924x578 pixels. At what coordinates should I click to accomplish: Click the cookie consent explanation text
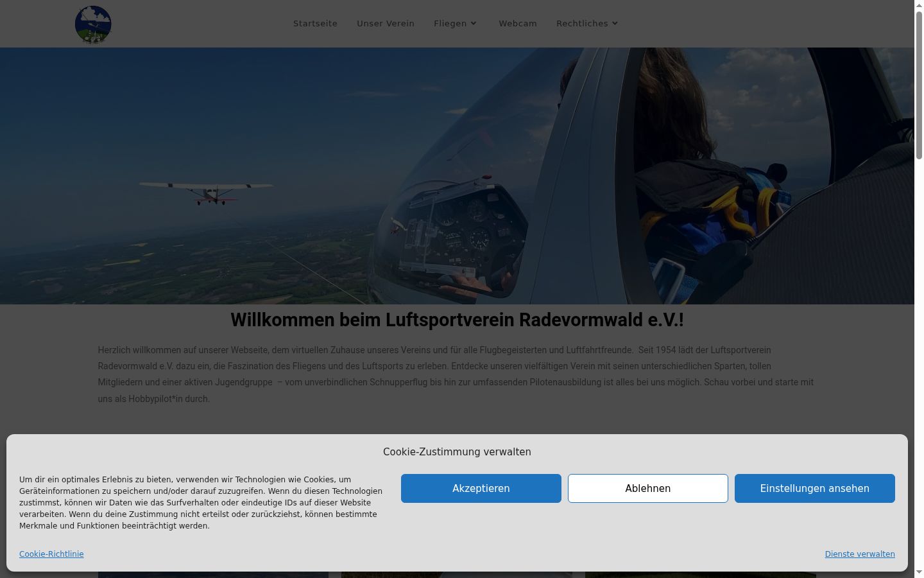tap(201, 503)
